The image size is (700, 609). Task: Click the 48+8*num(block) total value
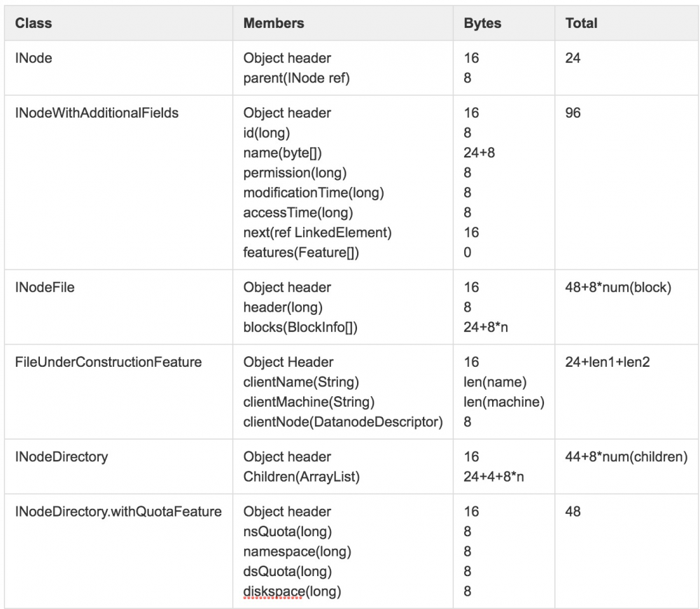(x=618, y=287)
